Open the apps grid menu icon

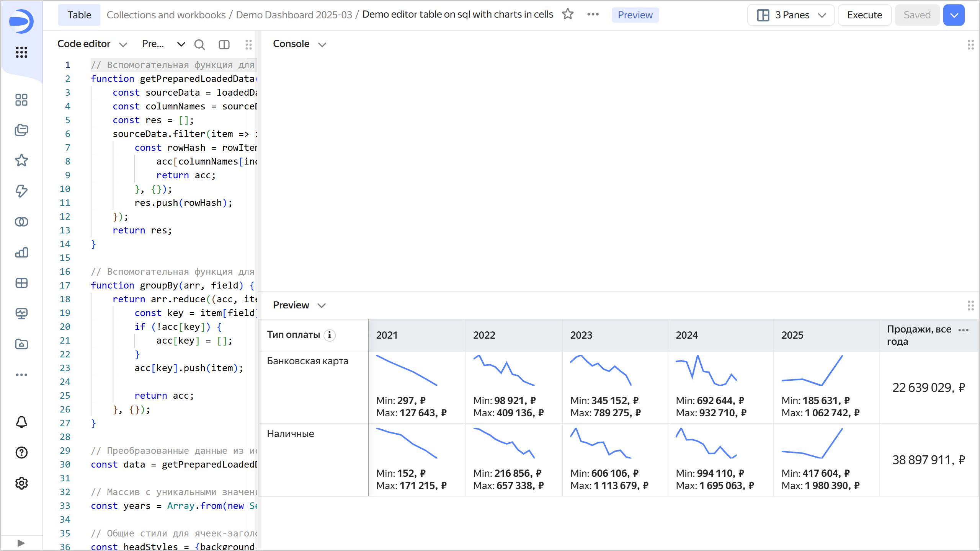[x=21, y=52]
